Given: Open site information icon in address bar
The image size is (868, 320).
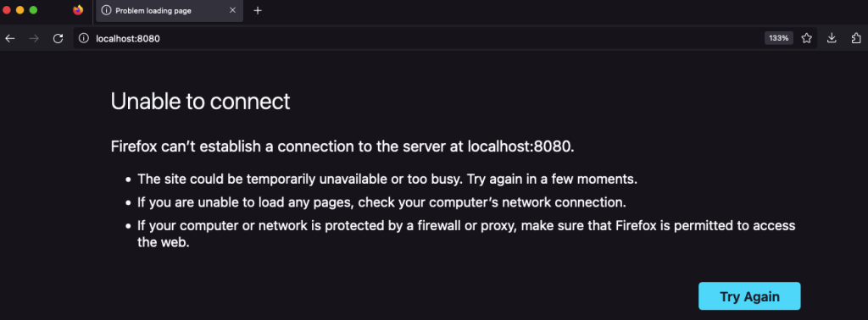Looking at the screenshot, I should tap(84, 38).
